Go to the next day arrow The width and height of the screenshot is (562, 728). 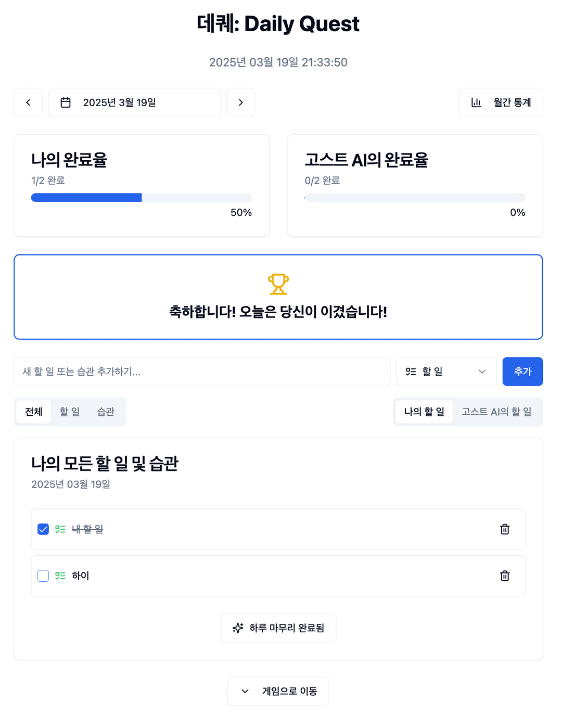240,103
